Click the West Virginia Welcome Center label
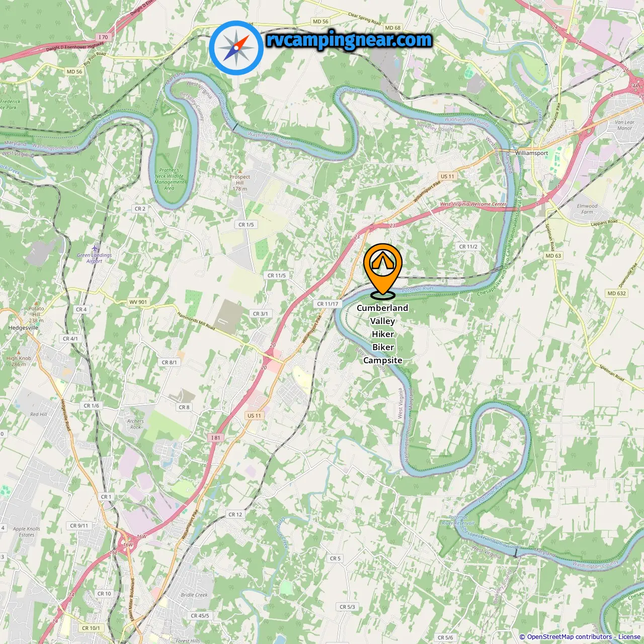 [x=473, y=204]
